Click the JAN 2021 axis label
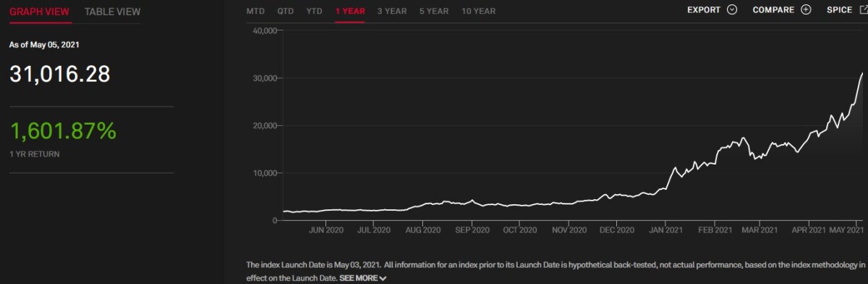868x284 pixels. coord(665,230)
